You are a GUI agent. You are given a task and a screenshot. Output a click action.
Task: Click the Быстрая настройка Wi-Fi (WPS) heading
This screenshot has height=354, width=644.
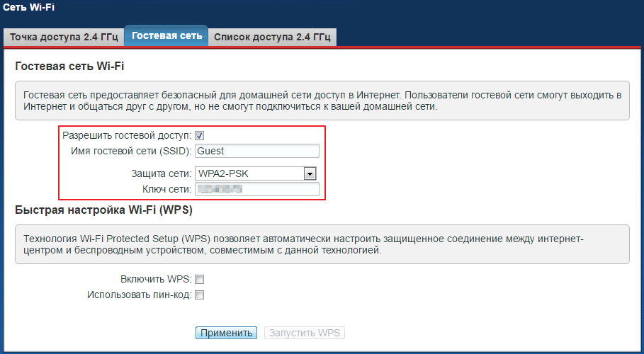click(x=103, y=210)
